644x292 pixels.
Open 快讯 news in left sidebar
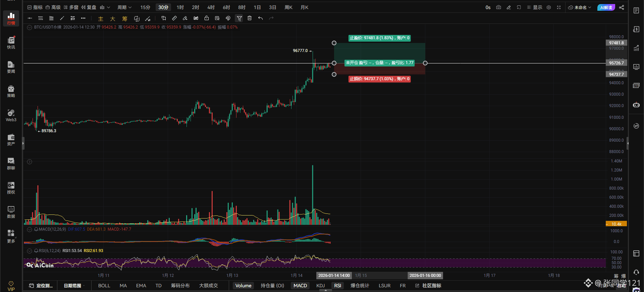coord(11,43)
